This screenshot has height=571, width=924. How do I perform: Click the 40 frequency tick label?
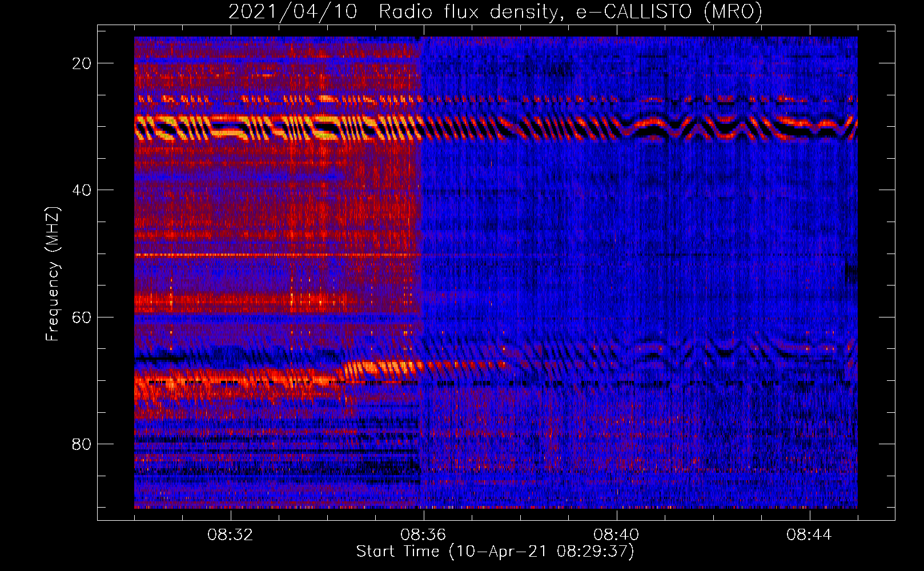[82, 190]
